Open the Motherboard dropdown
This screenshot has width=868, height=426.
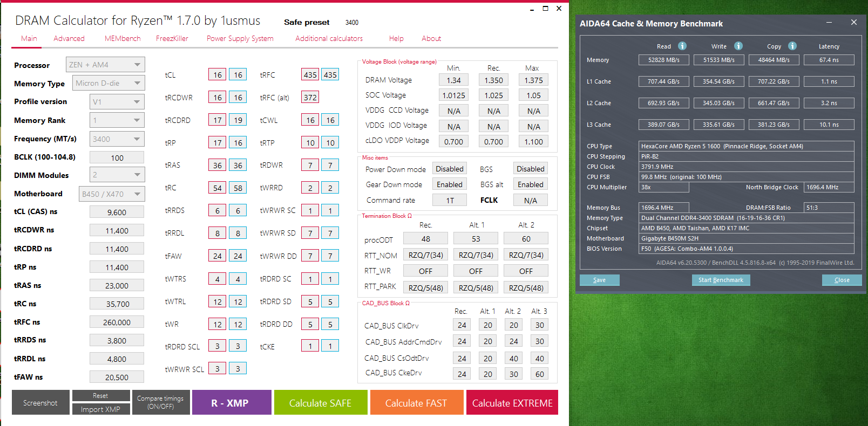pos(112,194)
